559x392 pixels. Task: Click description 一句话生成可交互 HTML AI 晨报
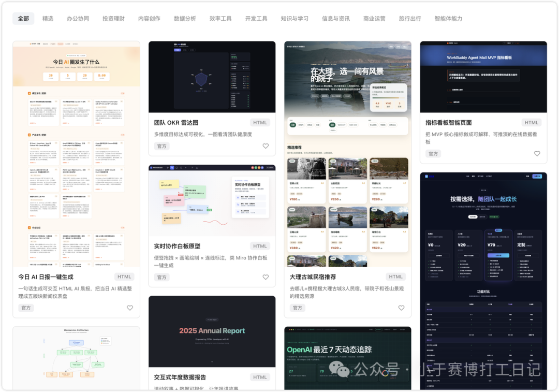tap(75, 292)
